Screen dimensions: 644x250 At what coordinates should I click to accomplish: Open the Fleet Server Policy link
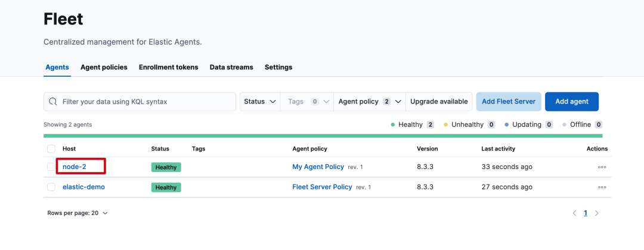[x=322, y=187]
